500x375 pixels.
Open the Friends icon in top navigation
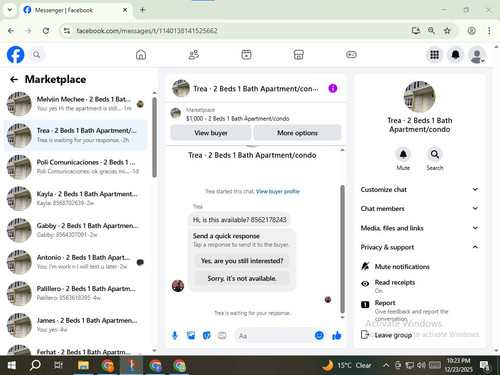194,55
